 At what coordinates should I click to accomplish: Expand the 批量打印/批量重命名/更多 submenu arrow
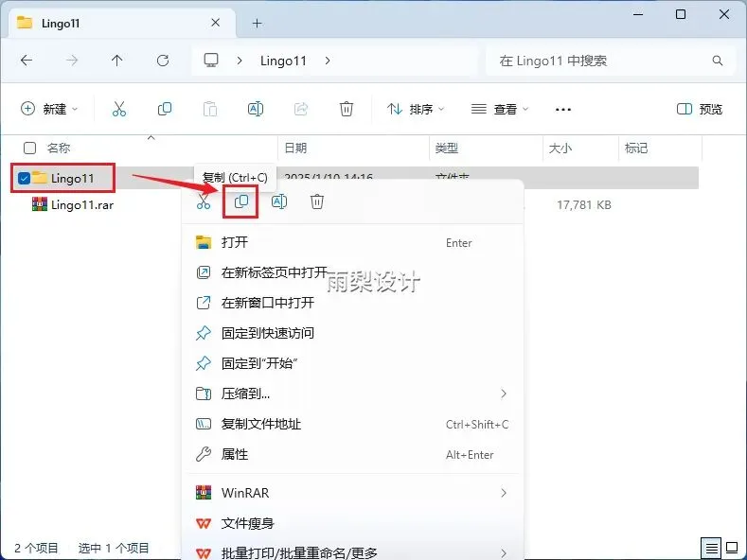(504, 552)
